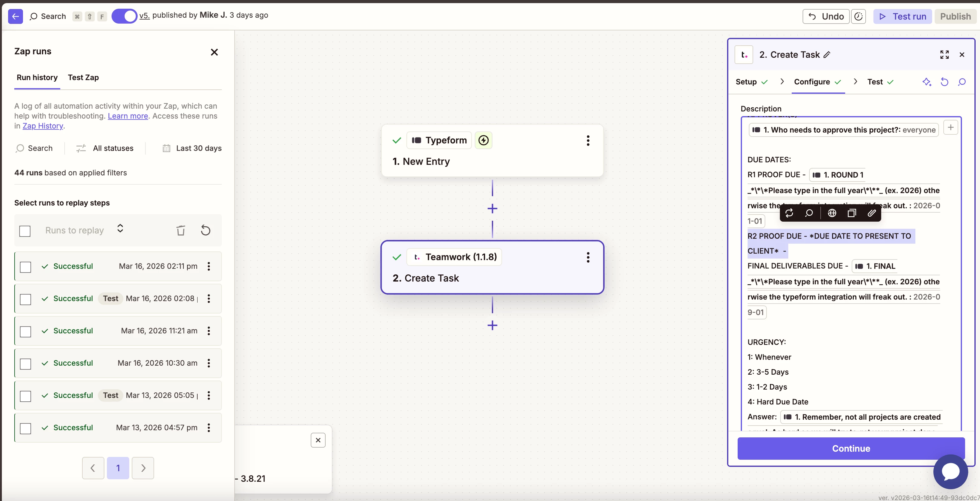Click the AI sparkle icon in step panel
This screenshot has width=980, height=501.
(x=926, y=82)
